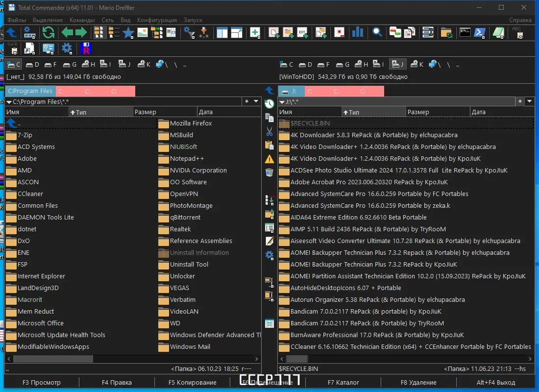The image size is (539, 392).
Task: Click the left panel horizontal scrollbar thumb
Action: click(x=53, y=359)
